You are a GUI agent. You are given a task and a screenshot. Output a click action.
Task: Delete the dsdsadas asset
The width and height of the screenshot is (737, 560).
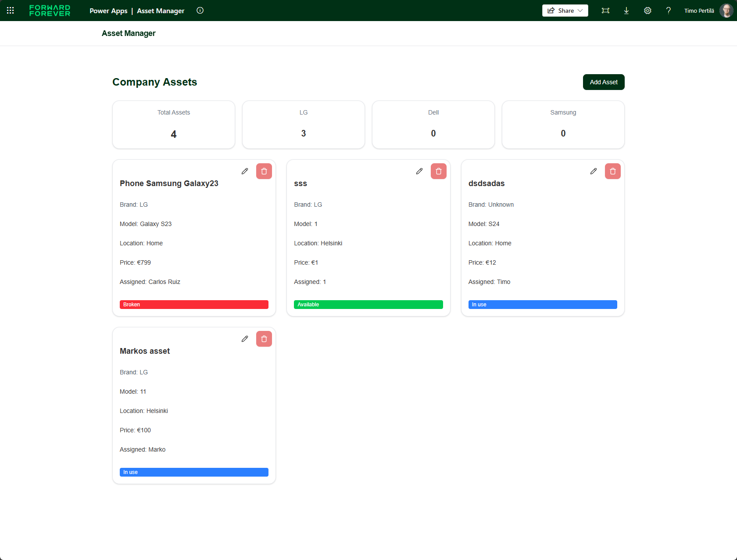(613, 171)
